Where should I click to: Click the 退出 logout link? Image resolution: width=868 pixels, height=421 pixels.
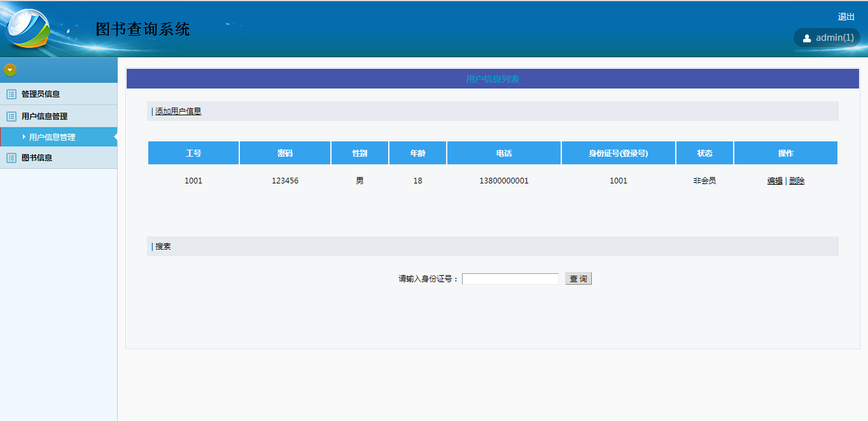pos(846,17)
